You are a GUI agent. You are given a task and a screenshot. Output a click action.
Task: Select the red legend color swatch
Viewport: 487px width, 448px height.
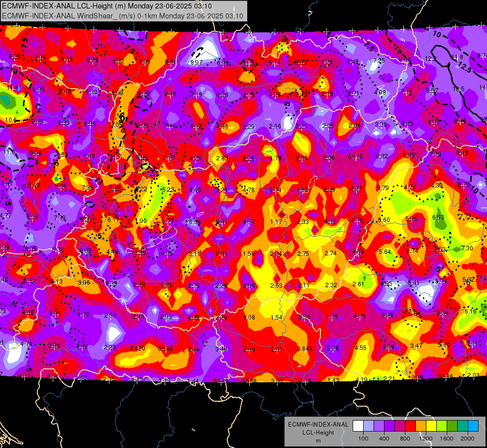pyautogui.click(x=410, y=426)
